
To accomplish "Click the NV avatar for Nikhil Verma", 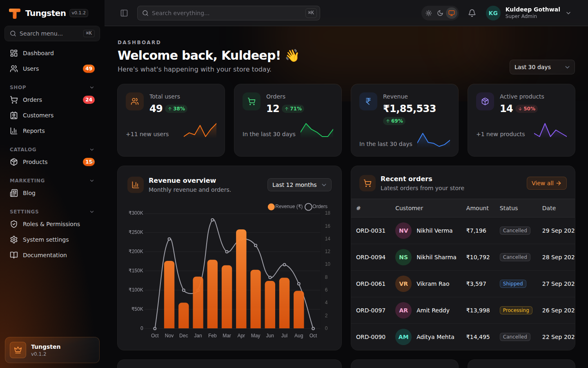I will pos(403,231).
